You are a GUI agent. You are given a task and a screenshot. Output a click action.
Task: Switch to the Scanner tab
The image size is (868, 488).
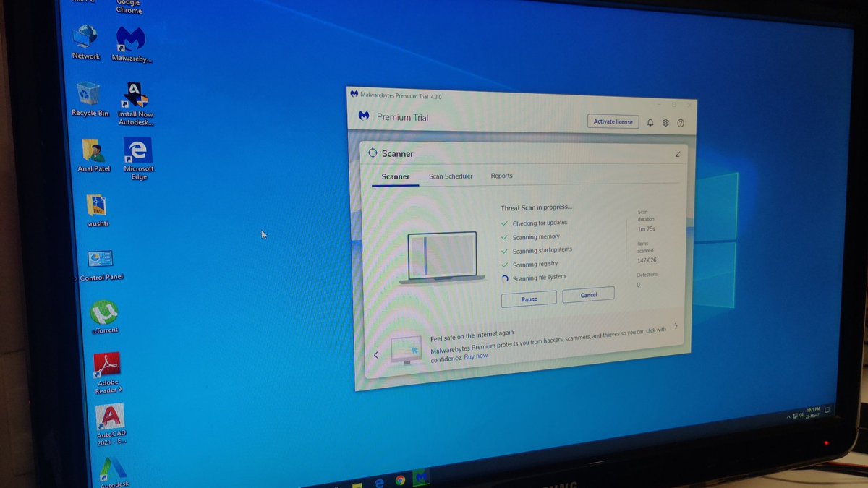pos(396,176)
